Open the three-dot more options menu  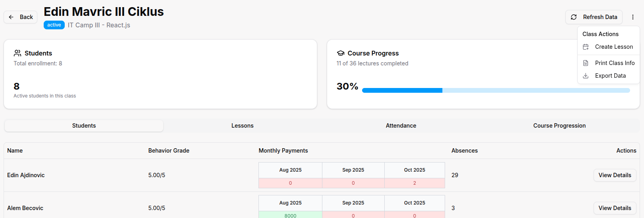tap(633, 17)
